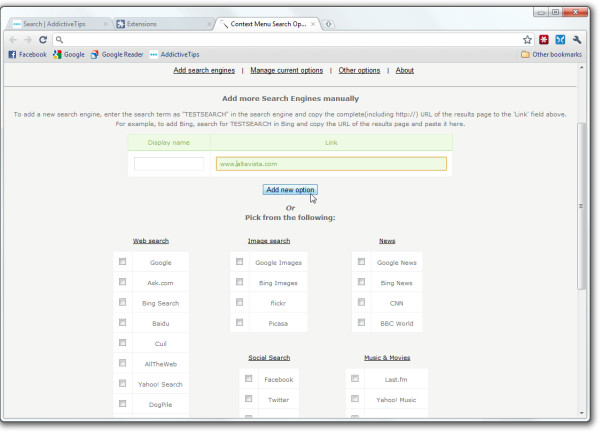Viewport: 600px width, 432px height.
Task: Check the Facebook social search checkbox
Action: tap(249, 378)
